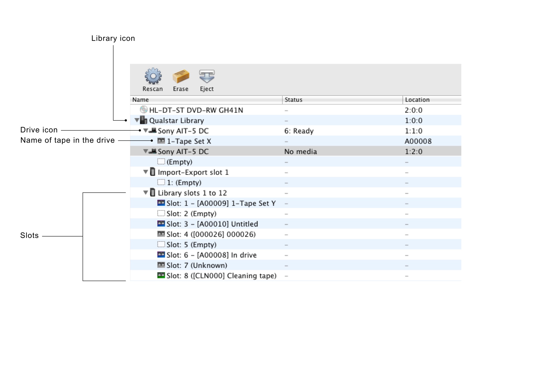Click the blue tape icon of Slot 1
Screen dimensions: 549x392
(x=161, y=203)
